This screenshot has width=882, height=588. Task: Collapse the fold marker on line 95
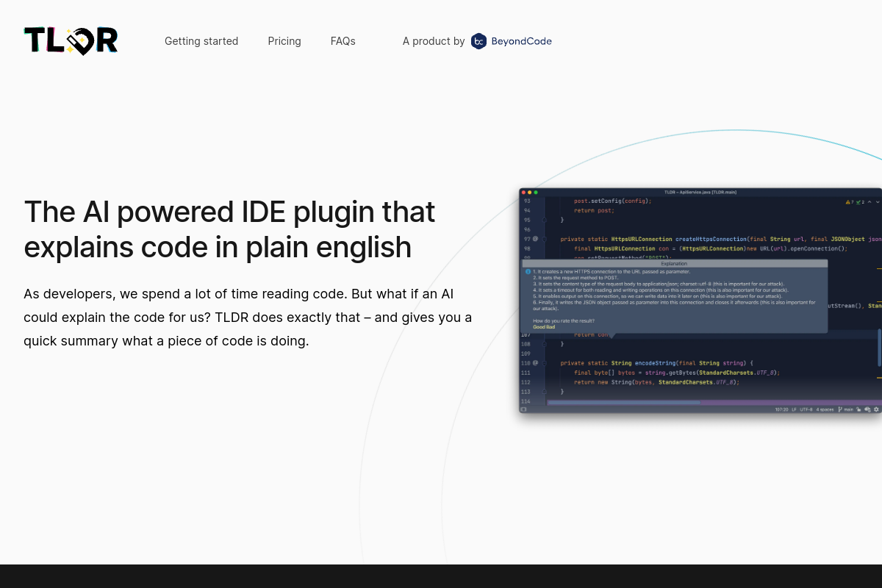tap(544, 220)
